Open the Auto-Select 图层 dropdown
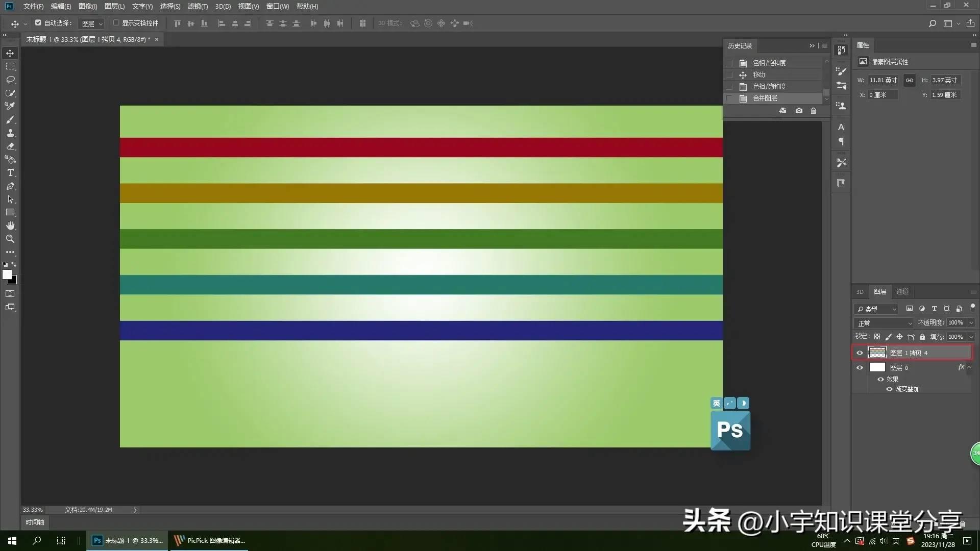 point(92,23)
